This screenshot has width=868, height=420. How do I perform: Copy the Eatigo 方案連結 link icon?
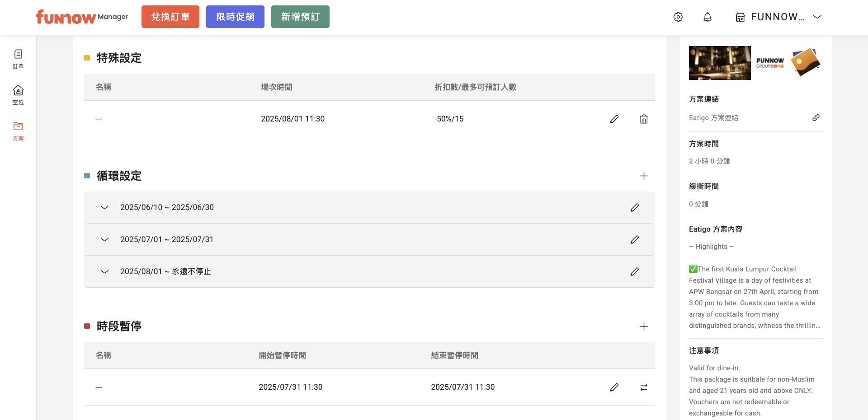pyautogui.click(x=816, y=118)
